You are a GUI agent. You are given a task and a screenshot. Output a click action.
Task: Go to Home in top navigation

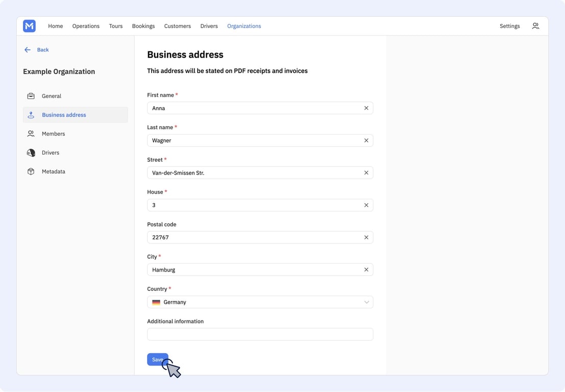click(x=56, y=26)
